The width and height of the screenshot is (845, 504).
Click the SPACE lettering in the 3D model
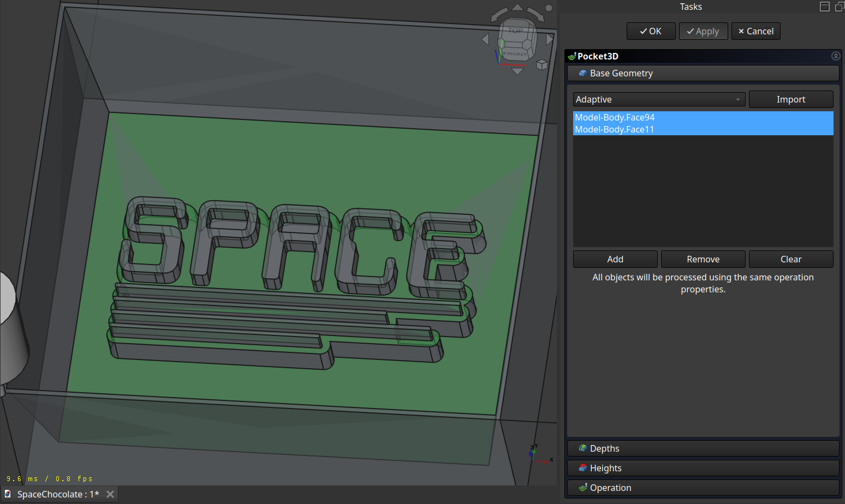pos(300,248)
